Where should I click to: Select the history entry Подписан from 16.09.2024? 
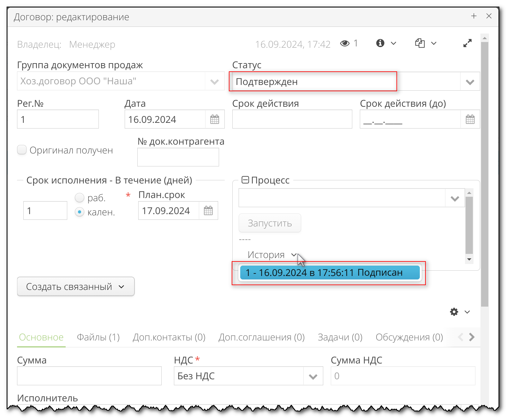pos(330,273)
